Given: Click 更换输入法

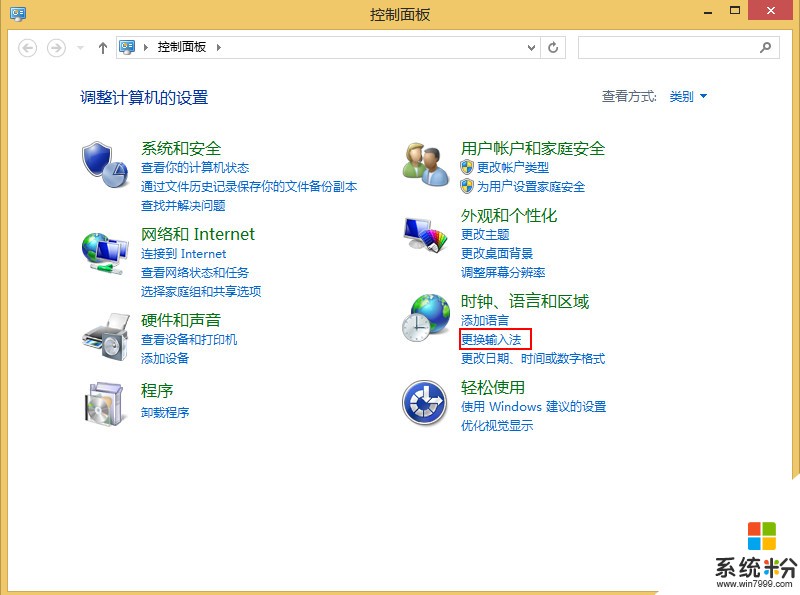Looking at the screenshot, I should point(491,339).
